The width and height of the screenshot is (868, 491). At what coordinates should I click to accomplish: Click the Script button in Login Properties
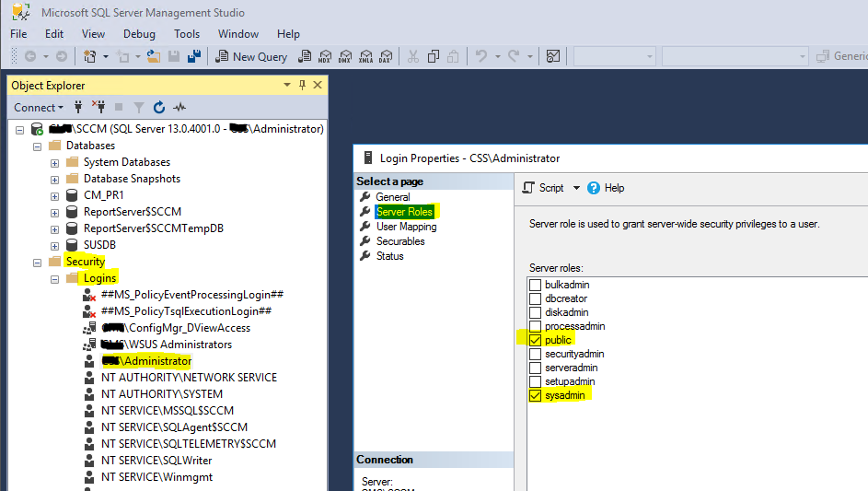coord(544,188)
